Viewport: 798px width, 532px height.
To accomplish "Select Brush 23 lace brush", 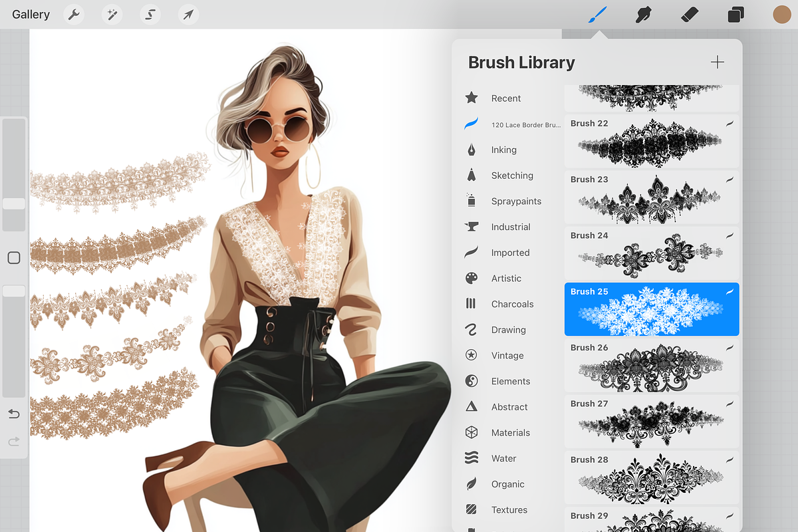I will click(x=652, y=197).
